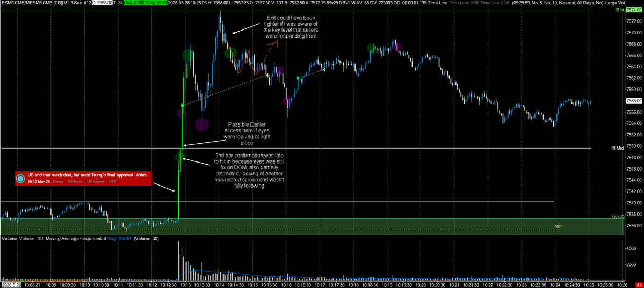
Task: Click the 7562.00 price on the price scale
Action: tap(634, 78)
